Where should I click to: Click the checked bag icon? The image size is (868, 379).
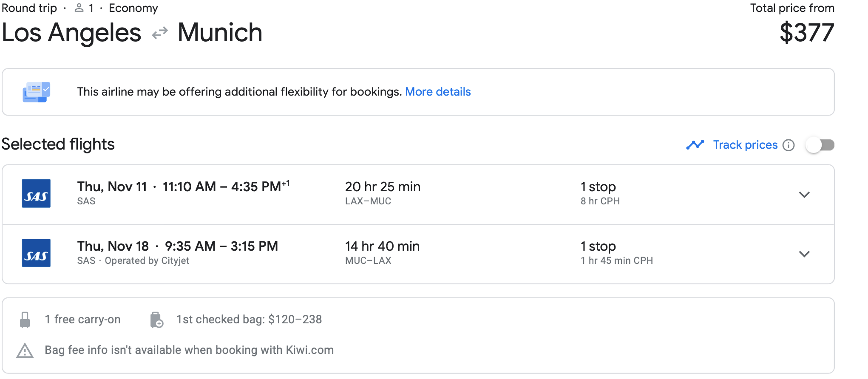(156, 320)
